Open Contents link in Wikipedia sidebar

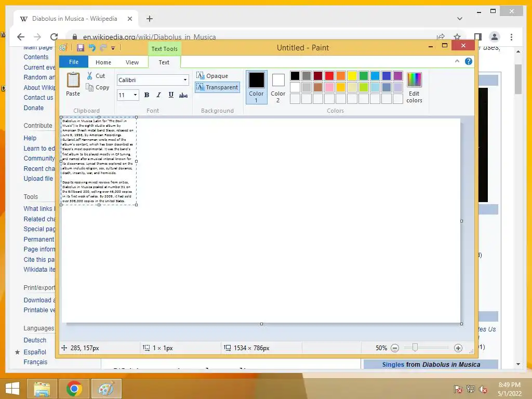coord(36,57)
